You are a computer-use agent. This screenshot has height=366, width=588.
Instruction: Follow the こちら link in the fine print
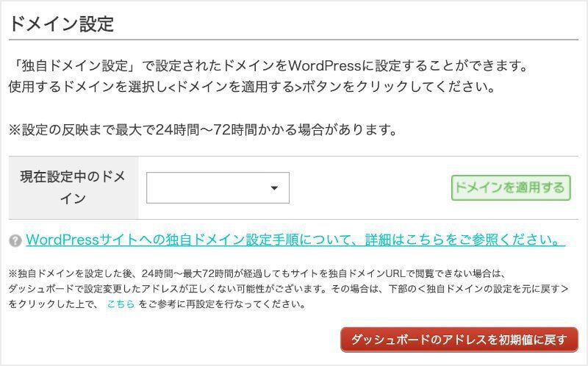pos(121,304)
